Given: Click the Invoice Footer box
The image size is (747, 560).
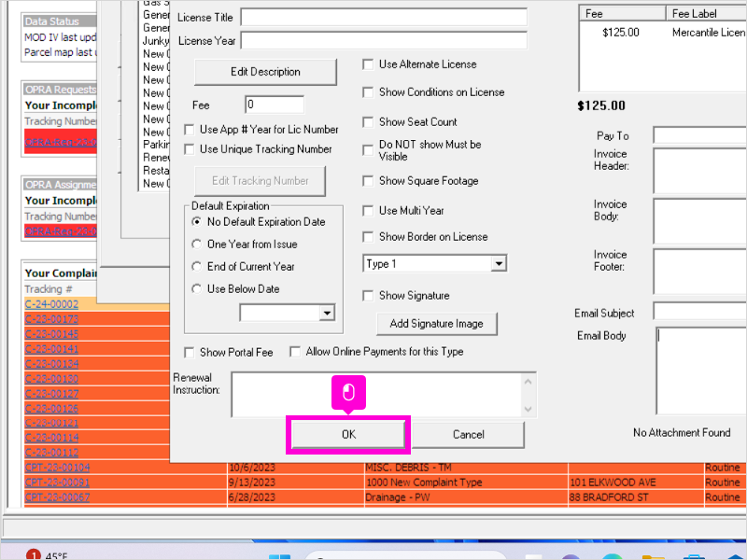Looking at the screenshot, I should 699,272.
